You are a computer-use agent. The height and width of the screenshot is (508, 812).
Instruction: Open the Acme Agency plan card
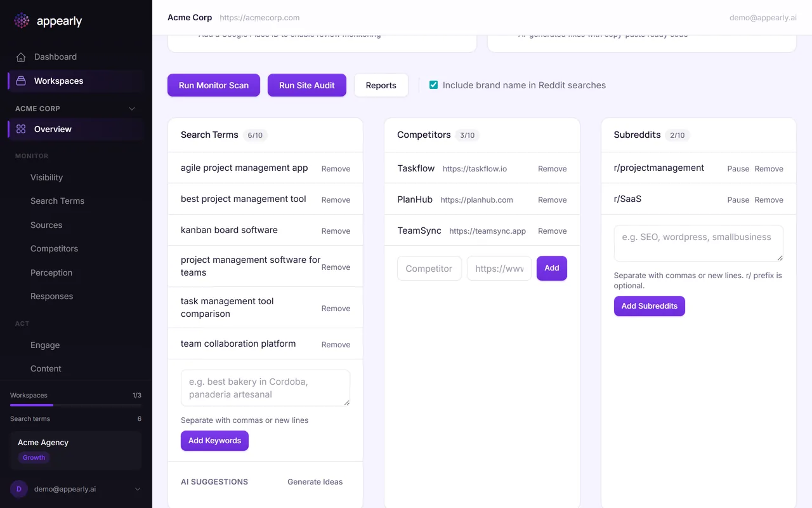click(x=75, y=450)
